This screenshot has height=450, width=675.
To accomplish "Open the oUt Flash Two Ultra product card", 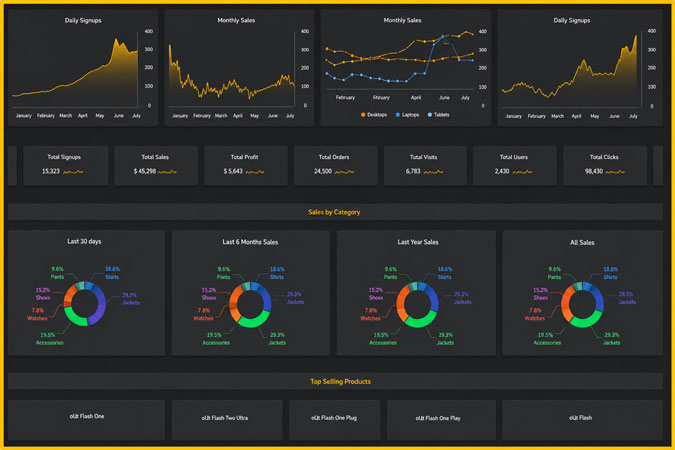I will (x=227, y=420).
